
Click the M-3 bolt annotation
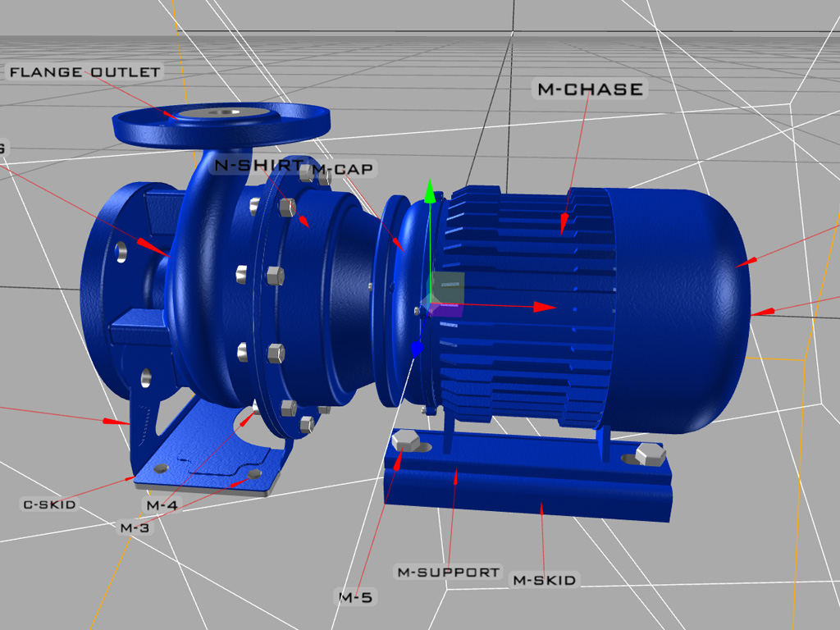coord(136,526)
